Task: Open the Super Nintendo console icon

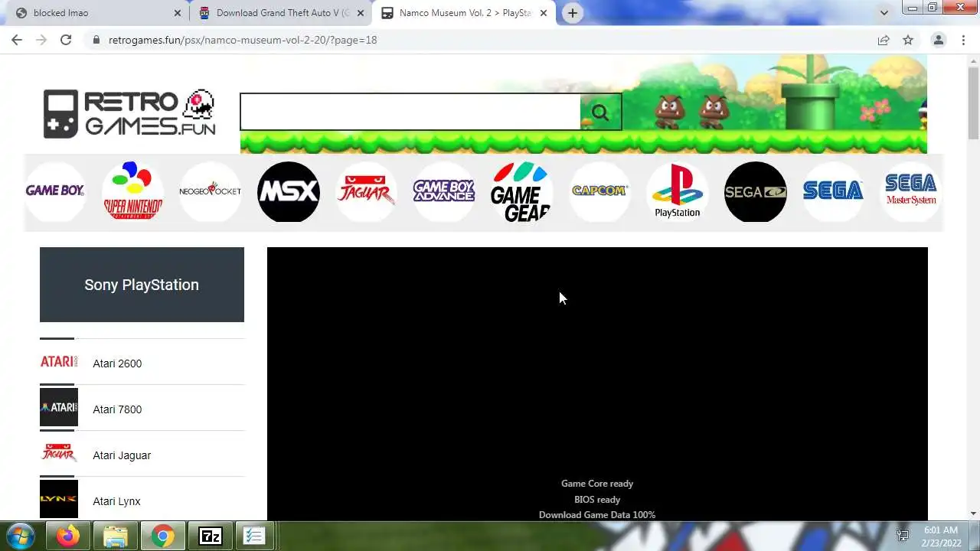Action: (133, 191)
